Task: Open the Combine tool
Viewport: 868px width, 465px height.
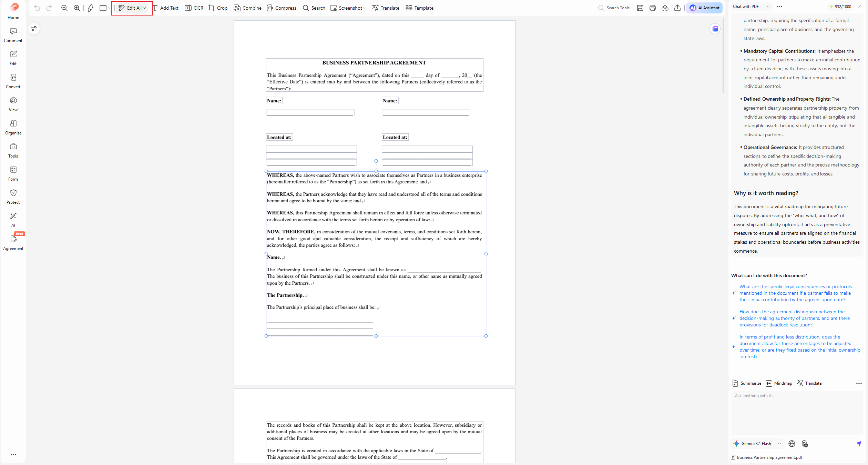Action: pos(247,8)
